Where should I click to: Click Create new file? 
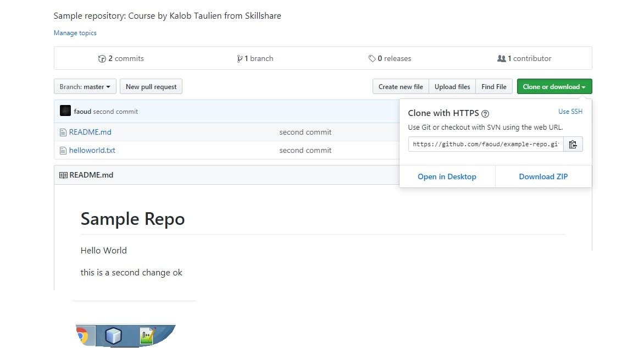(401, 87)
